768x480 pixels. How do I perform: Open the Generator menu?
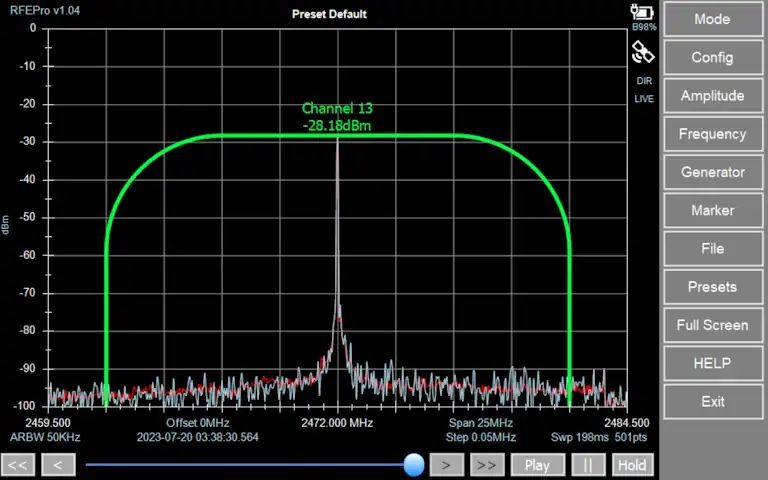point(712,172)
